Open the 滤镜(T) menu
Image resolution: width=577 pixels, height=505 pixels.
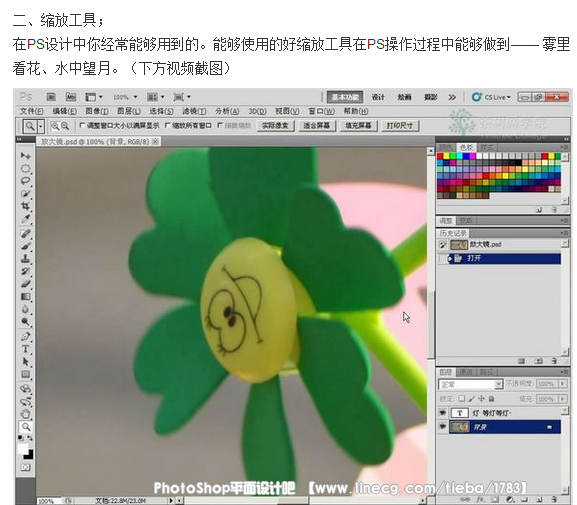coord(194,111)
